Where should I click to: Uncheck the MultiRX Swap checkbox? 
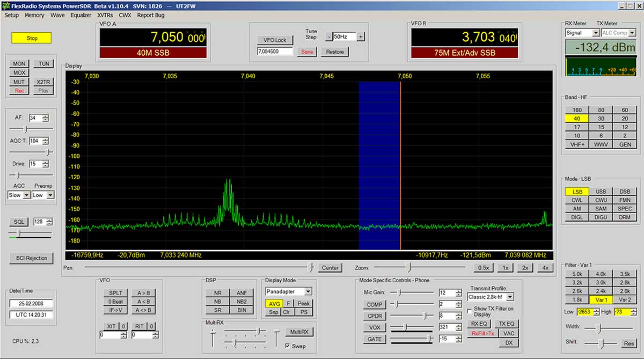tap(288, 346)
